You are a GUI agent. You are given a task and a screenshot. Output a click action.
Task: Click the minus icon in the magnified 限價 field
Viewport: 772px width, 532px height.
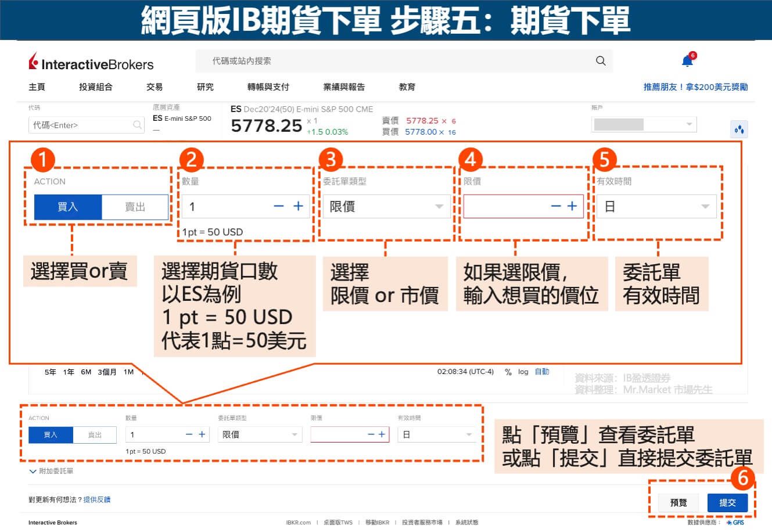click(x=556, y=206)
